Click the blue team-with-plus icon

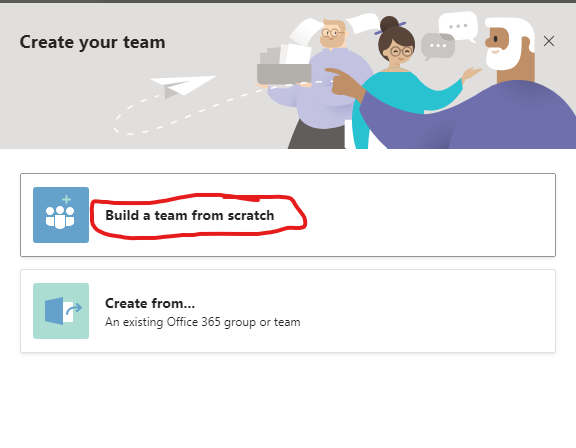(61, 215)
